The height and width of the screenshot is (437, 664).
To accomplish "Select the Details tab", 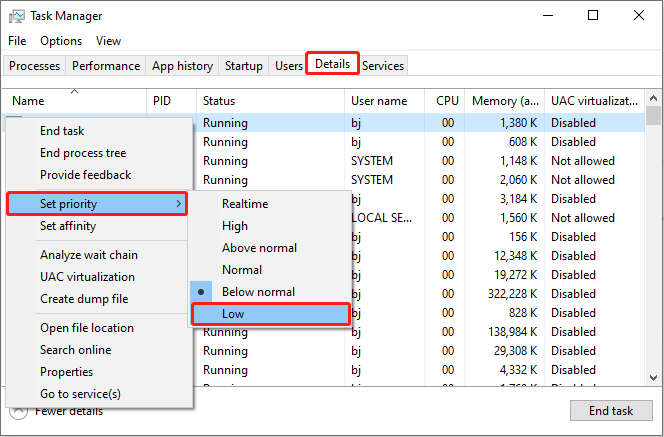I will pos(332,64).
